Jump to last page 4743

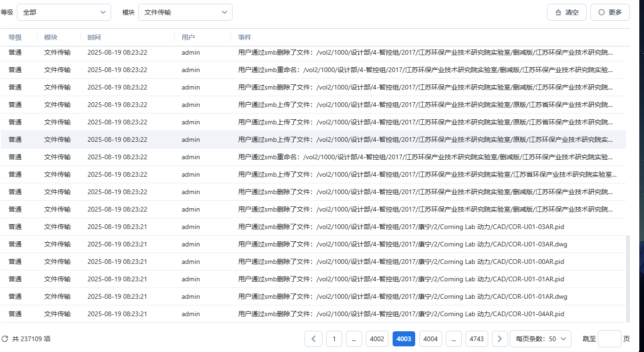pos(476,339)
